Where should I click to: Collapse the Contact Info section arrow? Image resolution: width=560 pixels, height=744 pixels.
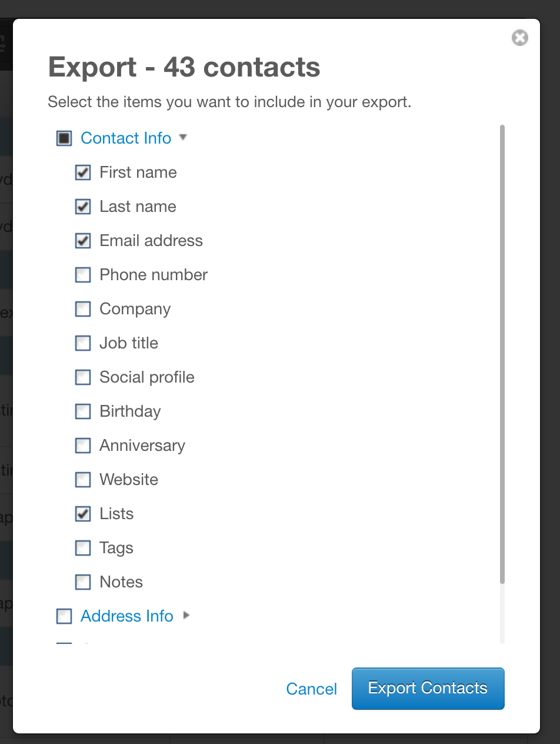point(183,138)
